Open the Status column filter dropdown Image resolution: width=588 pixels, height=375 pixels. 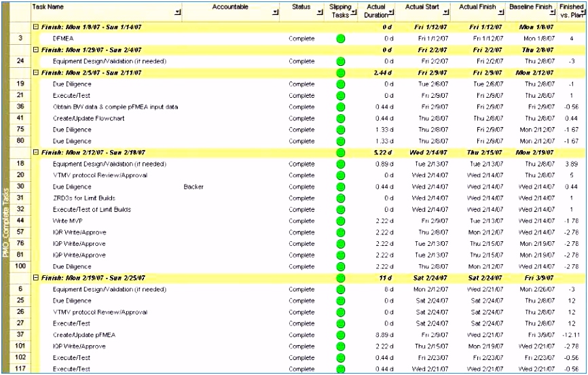pos(320,12)
